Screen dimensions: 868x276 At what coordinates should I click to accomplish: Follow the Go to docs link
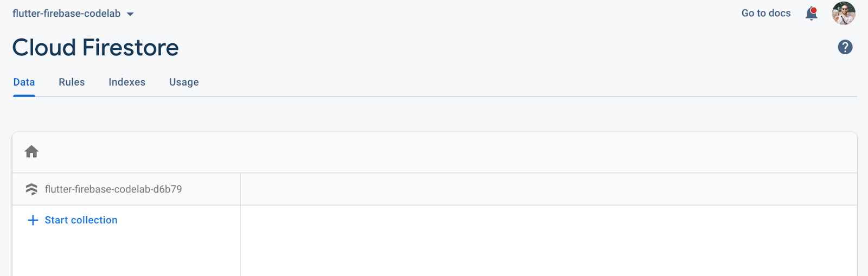tap(766, 14)
